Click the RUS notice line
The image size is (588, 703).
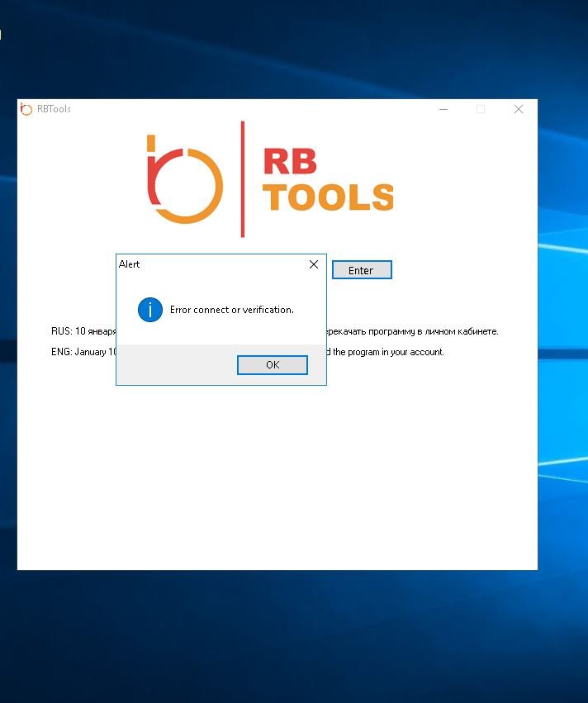(413, 331)
